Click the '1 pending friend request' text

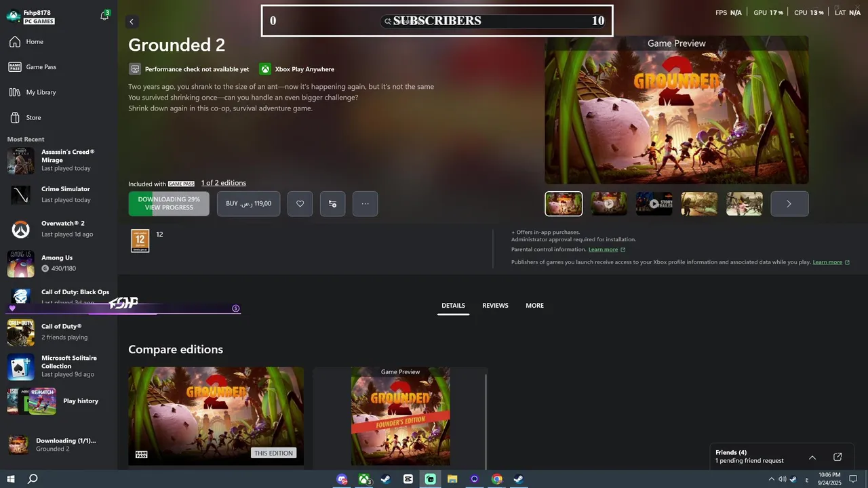tap(749, 461)
